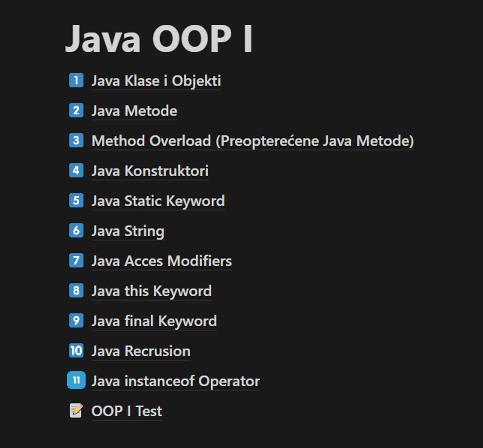Open Java Static Keyword lesson
Screen dimensions: 483x448
(x=158, y=201)
